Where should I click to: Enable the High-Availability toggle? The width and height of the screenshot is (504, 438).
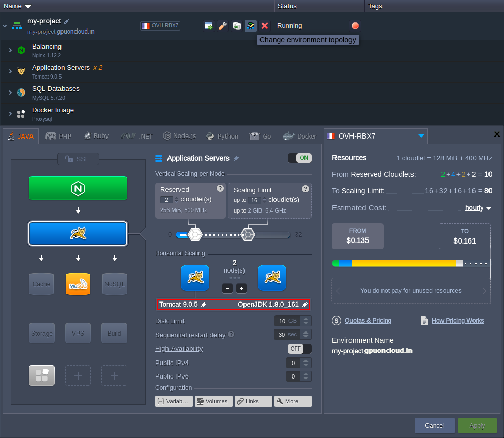(x=300, y=349)
